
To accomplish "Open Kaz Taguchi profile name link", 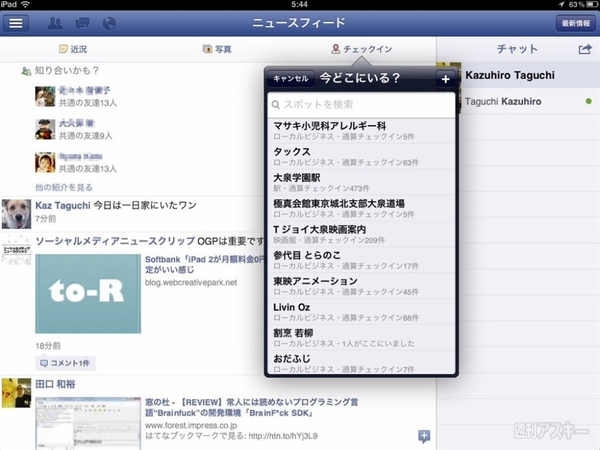I will [x=63, y=205].
